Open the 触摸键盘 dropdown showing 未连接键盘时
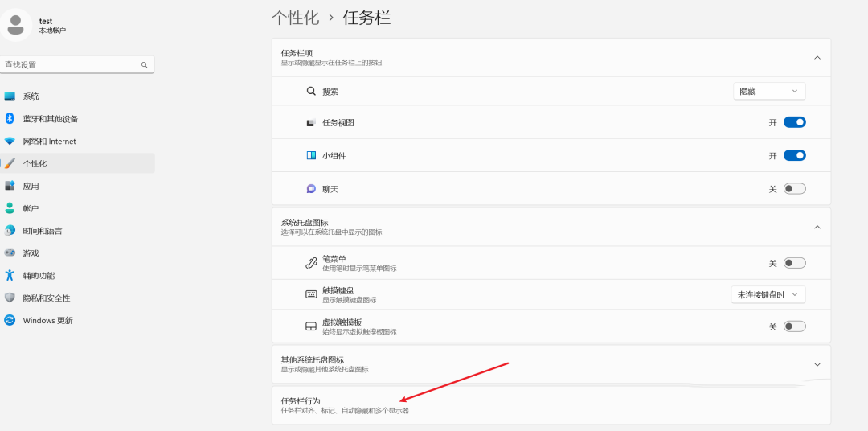868x431 pixels. coord(768,295)
